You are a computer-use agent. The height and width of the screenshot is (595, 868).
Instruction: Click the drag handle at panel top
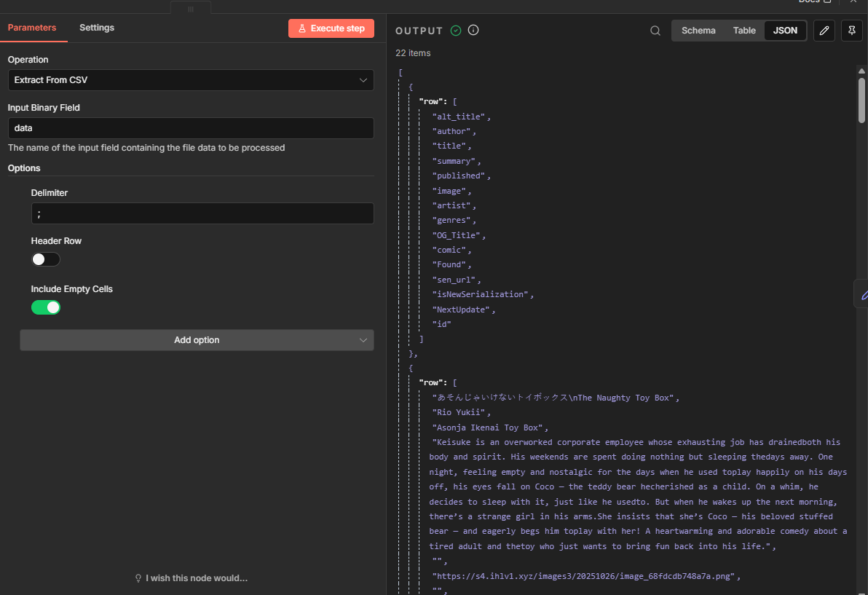point(191,9)
